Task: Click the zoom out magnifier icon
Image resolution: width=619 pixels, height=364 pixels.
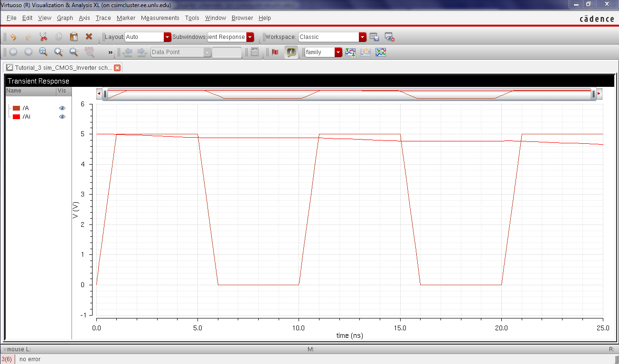Action: pyautogui.click(x=74, y=52)
